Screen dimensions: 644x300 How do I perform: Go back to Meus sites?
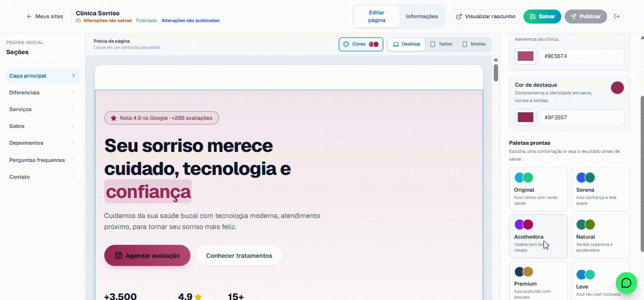(44, 16)
